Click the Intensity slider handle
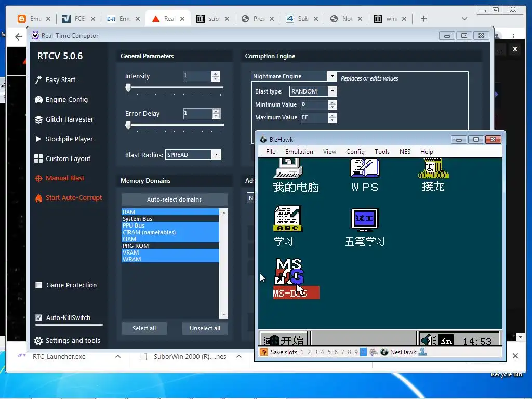Image resolution: width=532 pixels, height=399 pixels. (x=128, y=88)
